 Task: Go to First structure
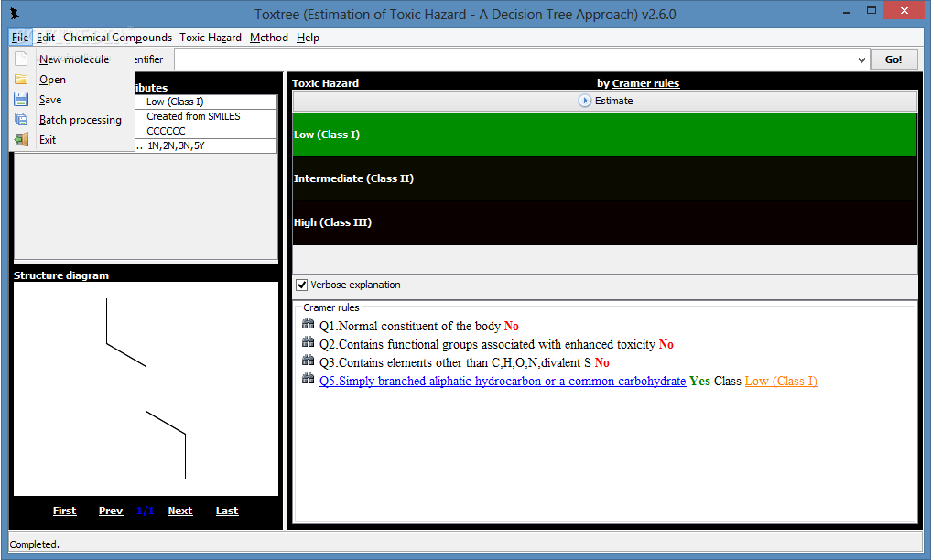[x=65, y=511]
